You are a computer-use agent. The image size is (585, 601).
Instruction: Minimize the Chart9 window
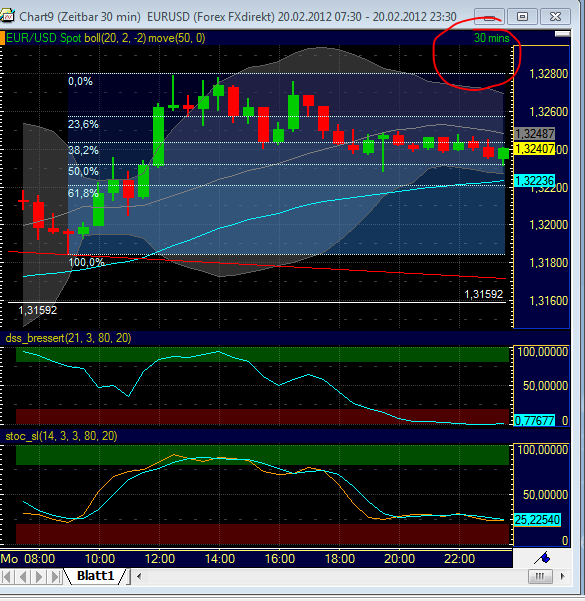point(489,17)
